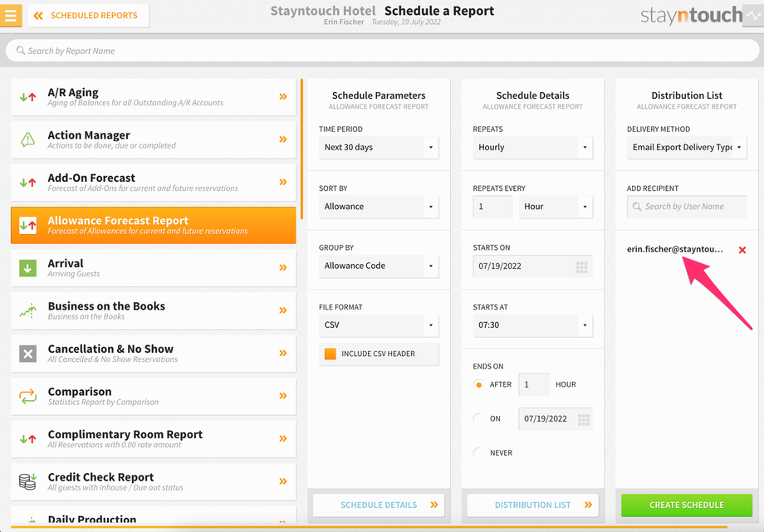Screen dimensions: 764x532
Task: Click the Distribution List button
Action: [532, 505]
